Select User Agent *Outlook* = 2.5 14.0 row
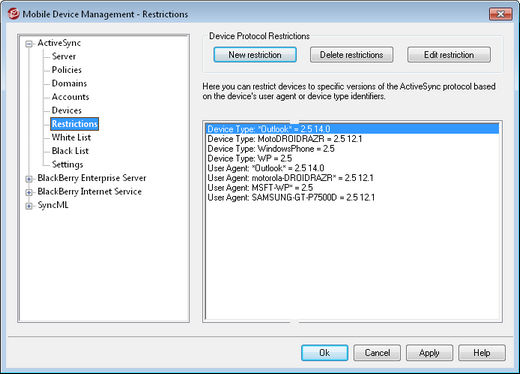This screenshot has width=520, height=374. coord(353,168)
